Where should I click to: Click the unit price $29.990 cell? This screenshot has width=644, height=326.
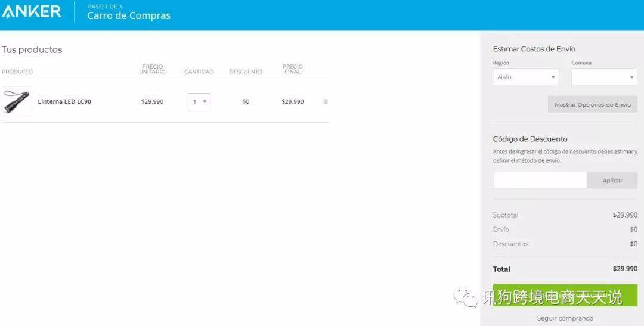coord(153,101)
